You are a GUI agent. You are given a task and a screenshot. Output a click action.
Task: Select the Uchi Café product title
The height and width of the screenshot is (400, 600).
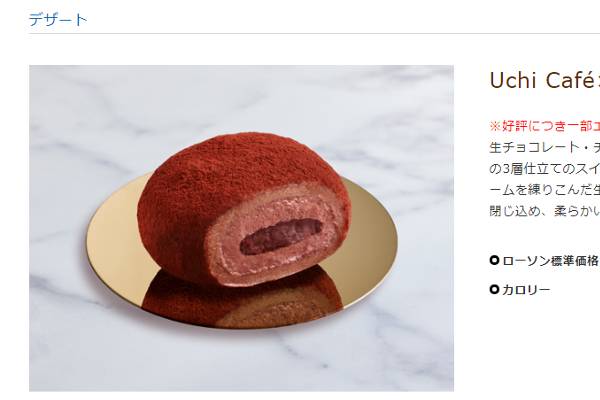point(544,80)
